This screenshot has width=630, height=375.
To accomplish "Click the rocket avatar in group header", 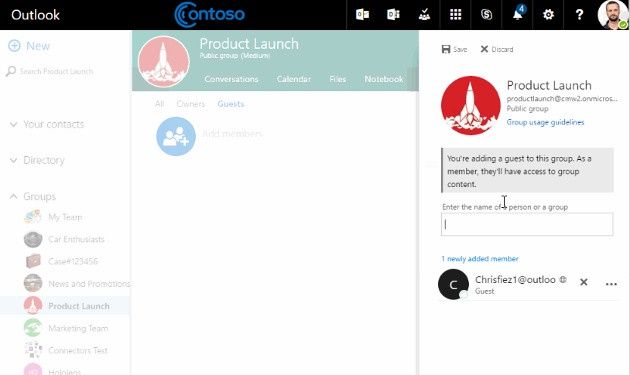I will [164, 61].
